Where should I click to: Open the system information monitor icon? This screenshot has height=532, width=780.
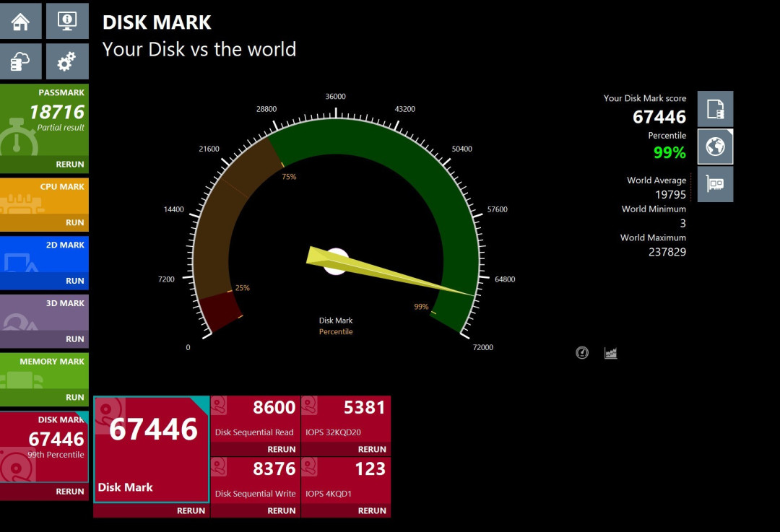coord(67,21)
